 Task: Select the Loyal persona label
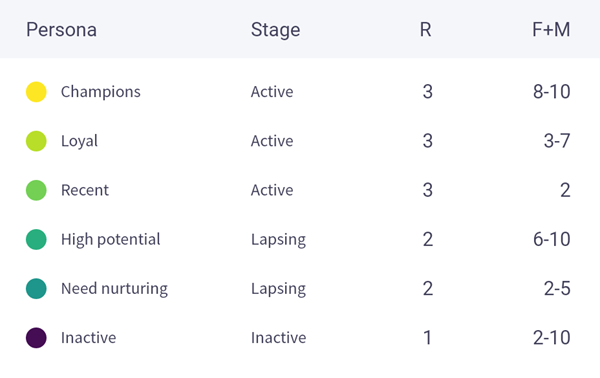(x=79, y=141)
